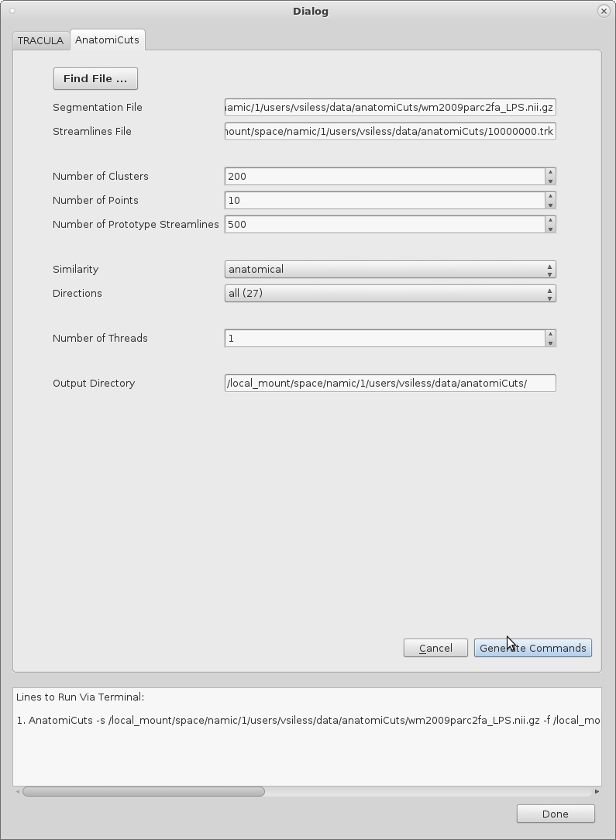616x840 pixels.
Task: Click the Output Directory field
Action: click(390, 383)
